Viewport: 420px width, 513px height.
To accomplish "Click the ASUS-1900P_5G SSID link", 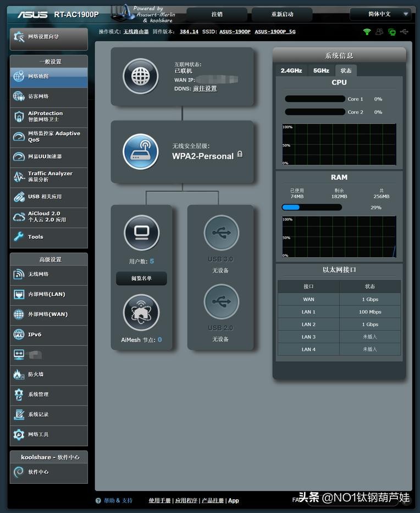I will pos(275,32).
